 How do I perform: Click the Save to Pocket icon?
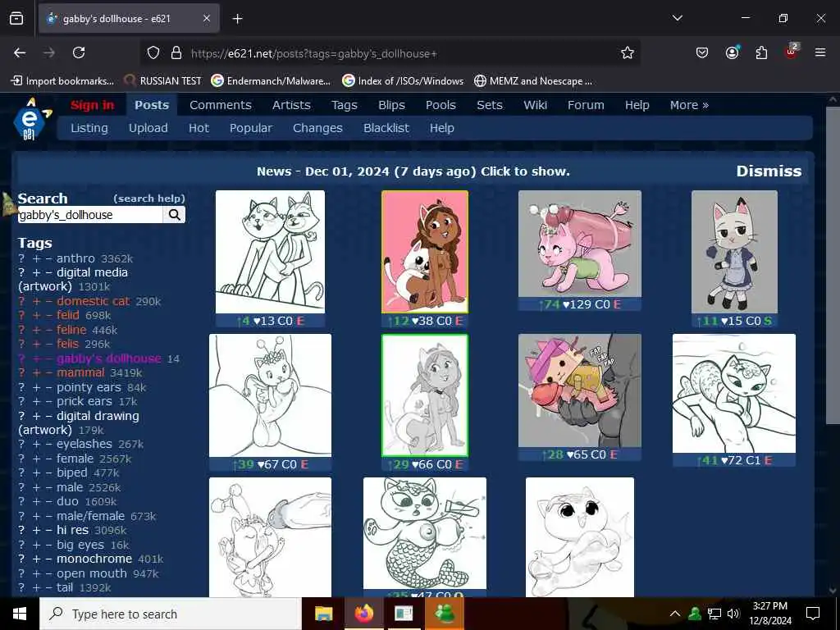pyautogui.click(x=702, y=52)
